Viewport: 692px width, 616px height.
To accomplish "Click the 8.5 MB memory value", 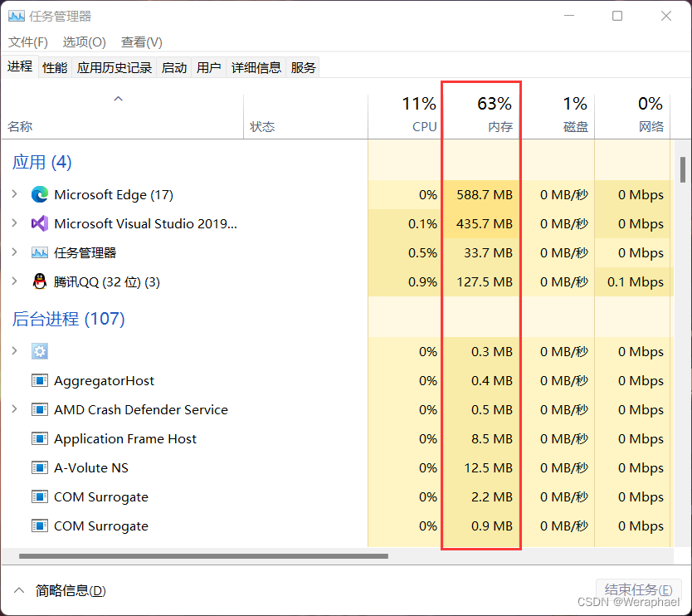I will tap(492, 439).
